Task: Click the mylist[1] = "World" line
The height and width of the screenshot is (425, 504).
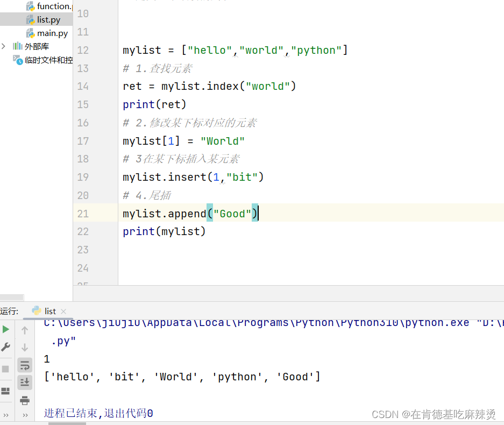Action: click(x=183, y=141)
